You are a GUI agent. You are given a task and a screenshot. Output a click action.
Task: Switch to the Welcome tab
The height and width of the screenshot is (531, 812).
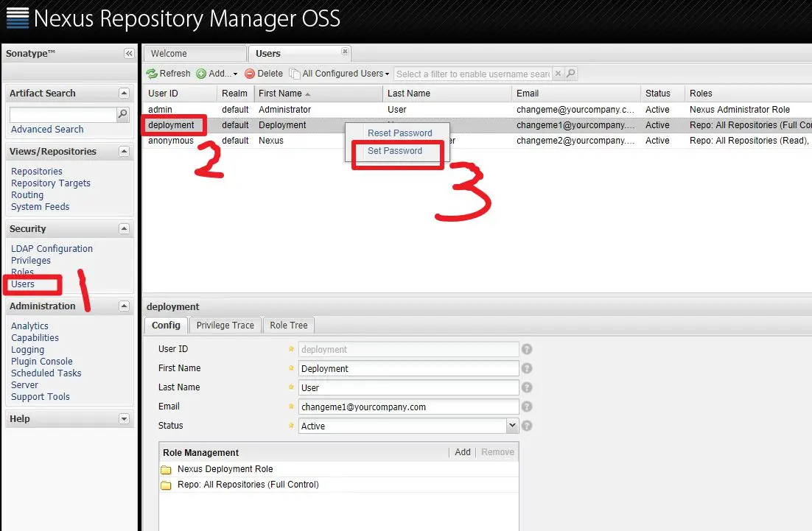tap(195, 53)
